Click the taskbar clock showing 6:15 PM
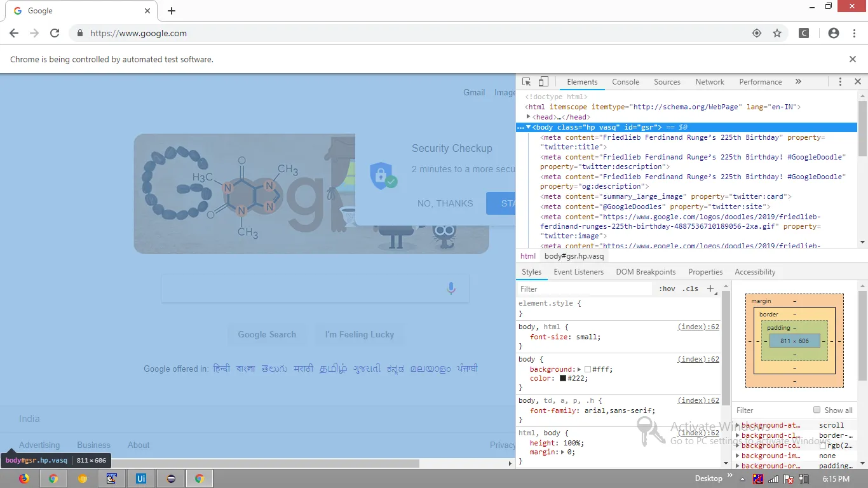The height and width of the screenshot is (488, 868). tap(836, 479)
